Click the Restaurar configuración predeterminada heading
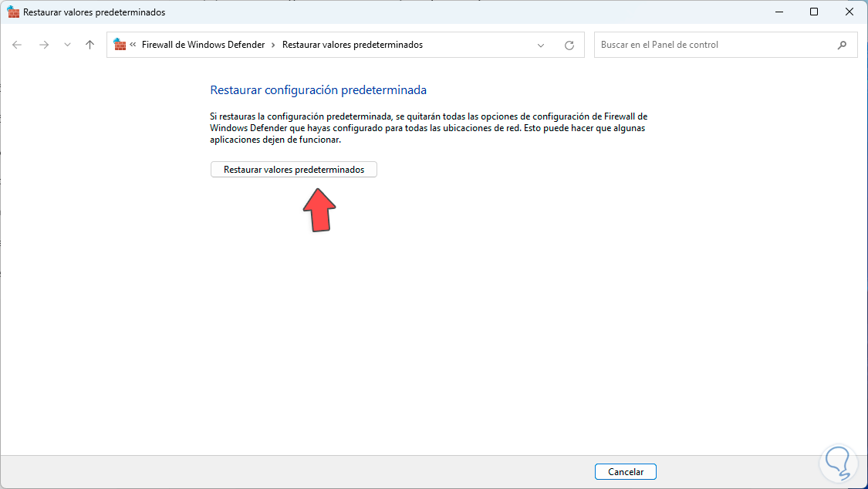Viewport: 868px width, 489px height. pos(319,89)
